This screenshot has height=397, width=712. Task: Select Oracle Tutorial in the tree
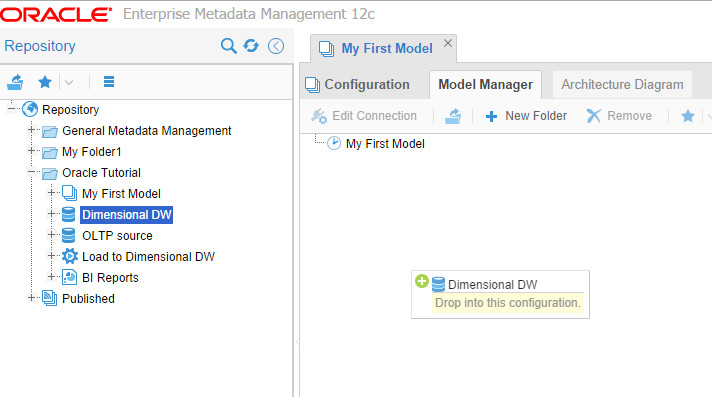pos(101,173)
